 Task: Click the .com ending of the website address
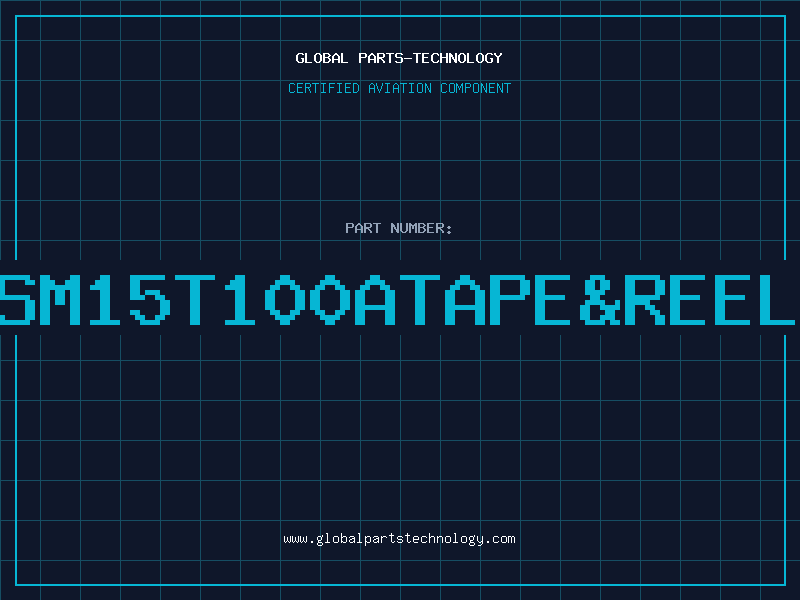click(x=500, y=539)
